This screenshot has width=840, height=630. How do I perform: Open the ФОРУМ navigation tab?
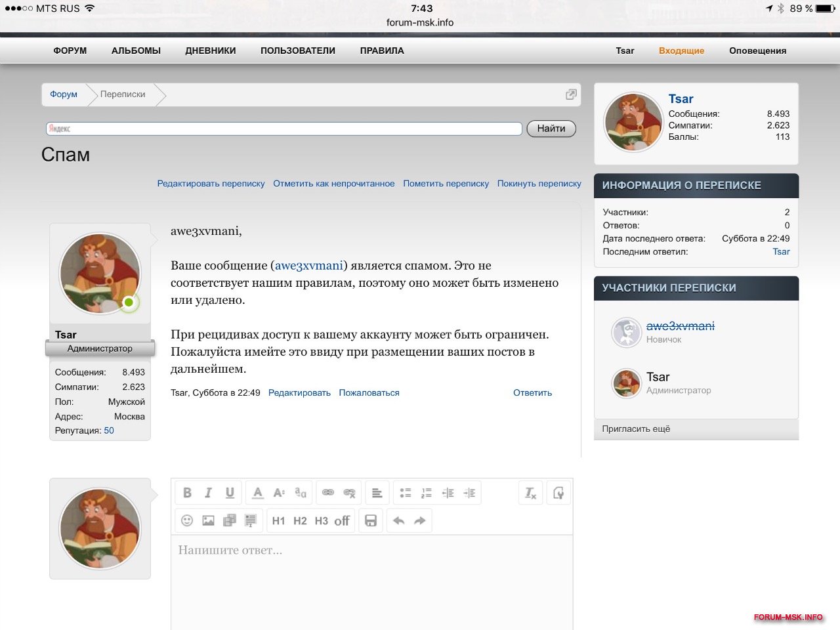pyautogui.click(x=70, y=51)
